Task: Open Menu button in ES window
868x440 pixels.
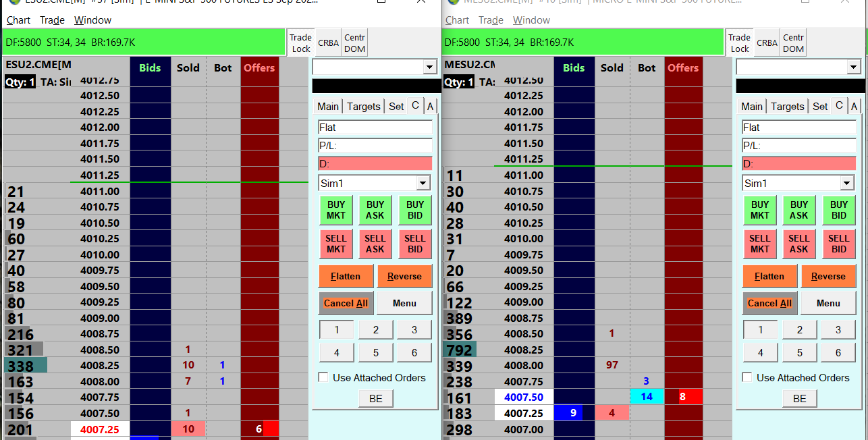Action: tap(404, 303)
